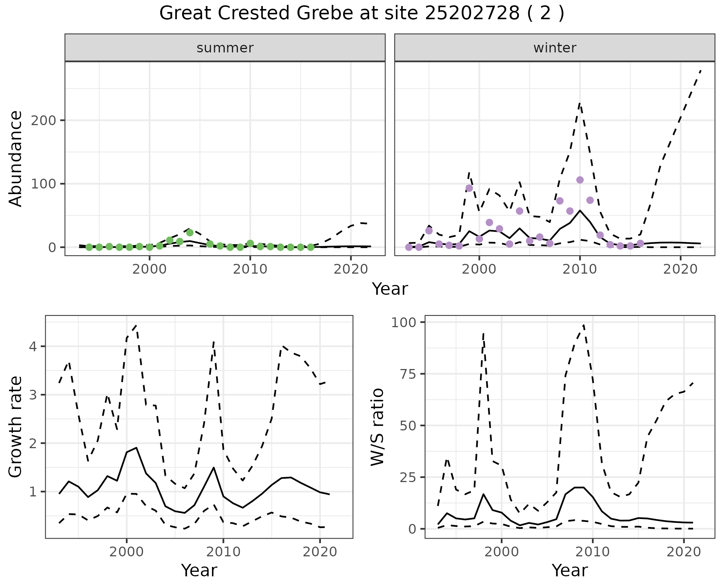Click the summer facet header
Screen dimensions: 724x588
(x=225, y=48)
